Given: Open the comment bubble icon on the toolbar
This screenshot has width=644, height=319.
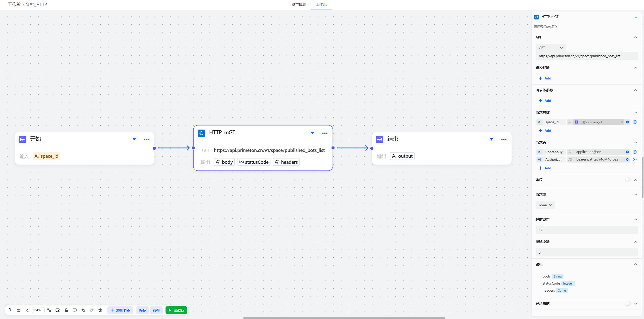Looking at the screenshot, I should click(x=75, y=310).
